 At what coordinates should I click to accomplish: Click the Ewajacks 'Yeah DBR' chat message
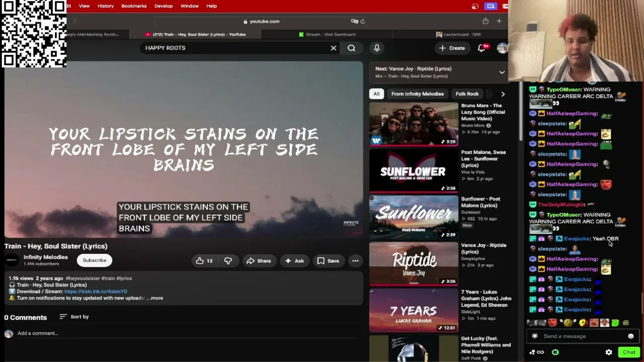pyautogui.click(x=575, y=239)
